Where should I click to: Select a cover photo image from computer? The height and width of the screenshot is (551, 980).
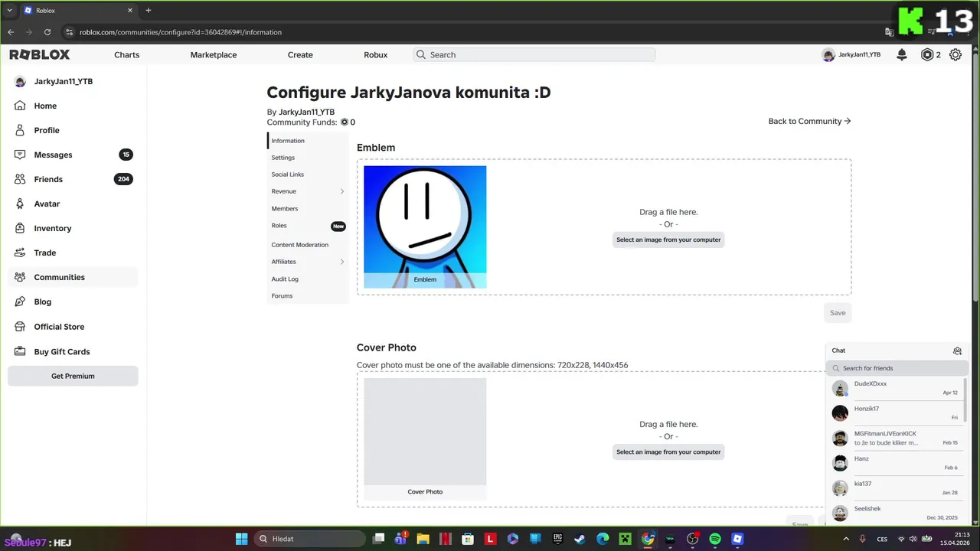[x=668, y=452]
